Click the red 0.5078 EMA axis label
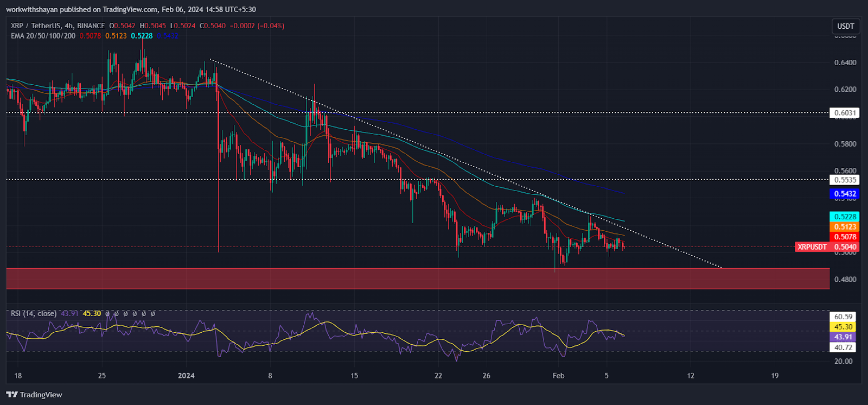Viewport: 868px width, 405px height. click(x=845, y=237)
